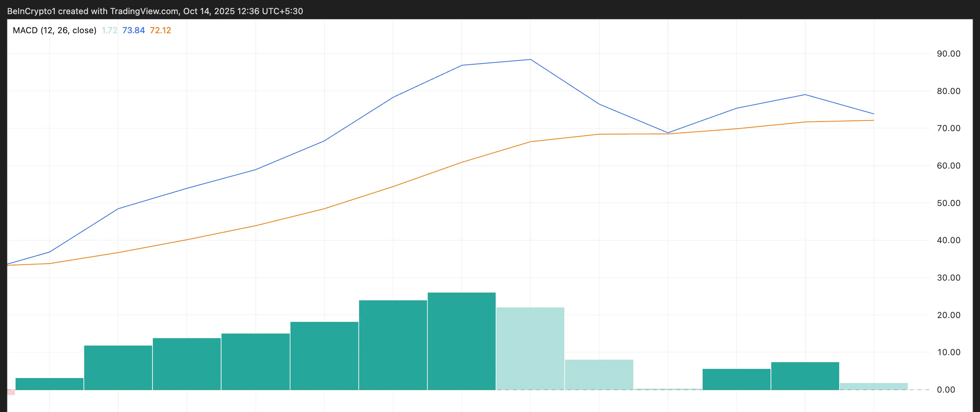Viewport: 980px width, 412px height.
Task: Click the last light green histogram bar
Action: click(x=874, y=387)
